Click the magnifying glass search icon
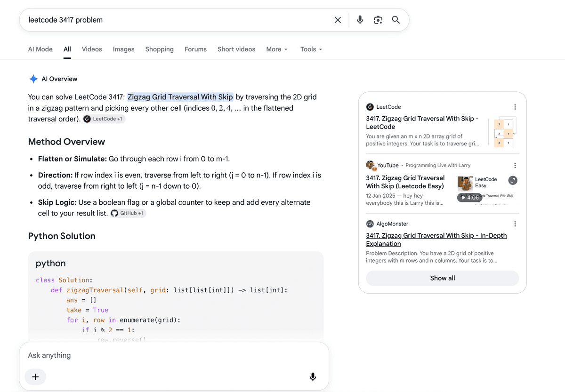 tap(396, 20)
